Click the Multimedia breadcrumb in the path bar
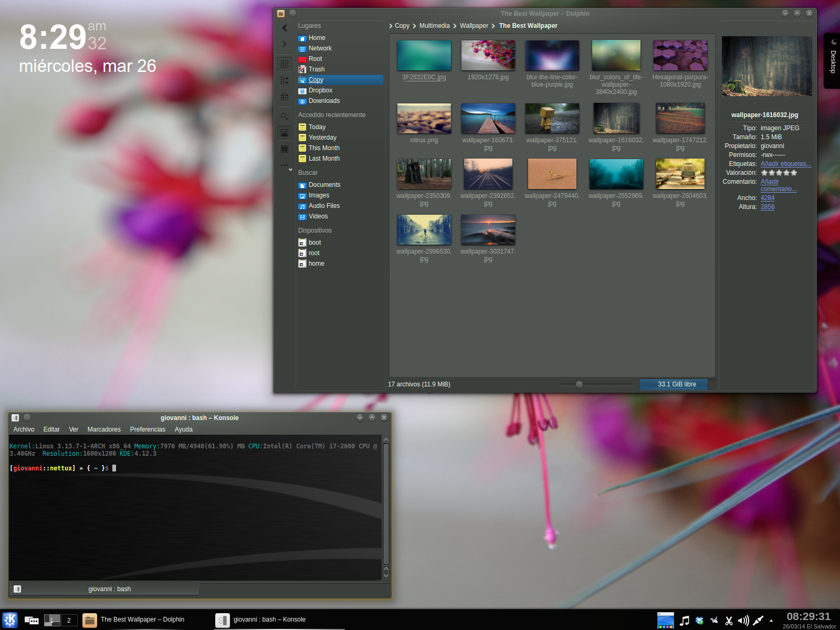 435,26
